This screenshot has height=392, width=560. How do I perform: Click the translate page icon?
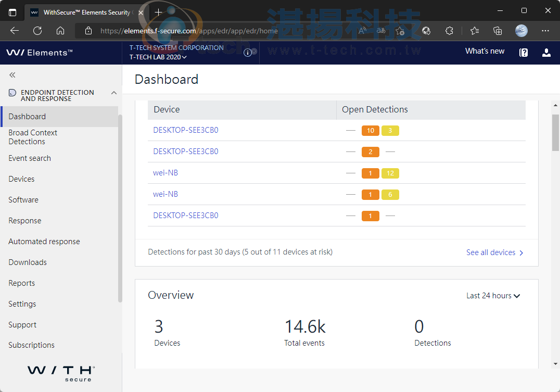click(381, 31)
